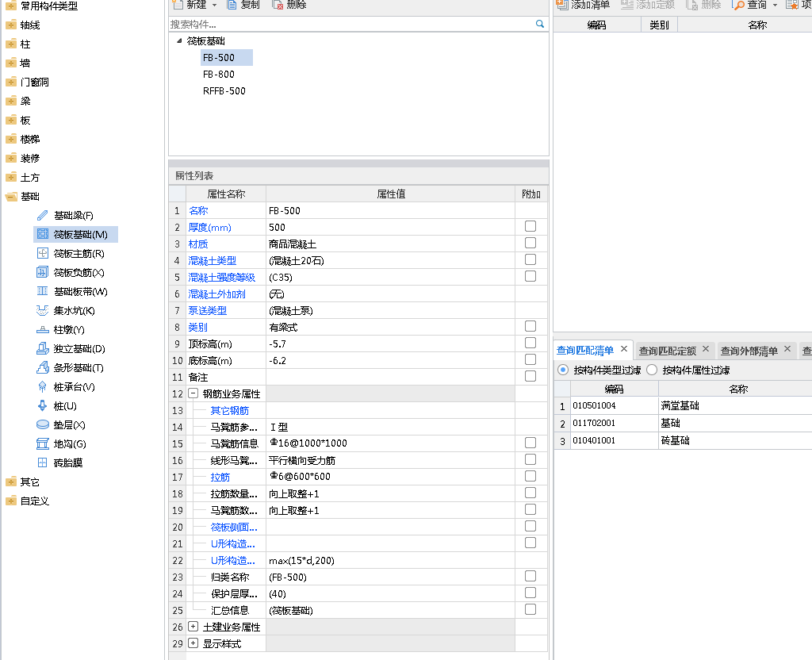The height and width of the screenshot is (660, 812).
Task: Open the 门窗洞 category
Action: tap(35, 82)
